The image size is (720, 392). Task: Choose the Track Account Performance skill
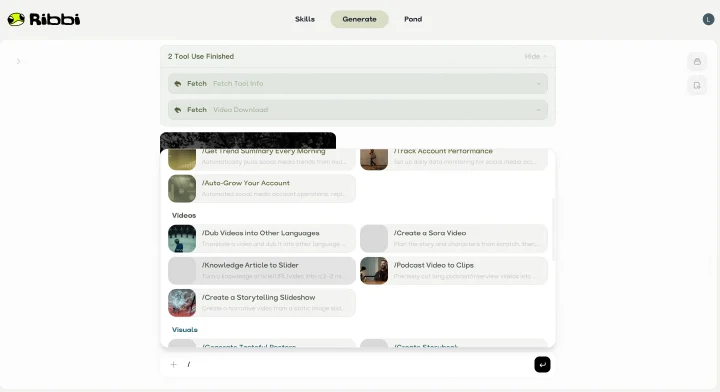(x=454, y=159)
